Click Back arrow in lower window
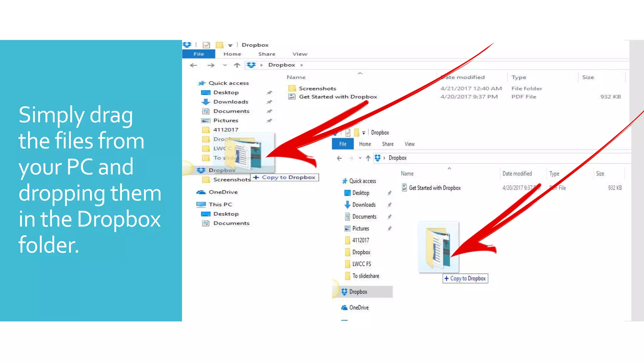 click(339, 158)
